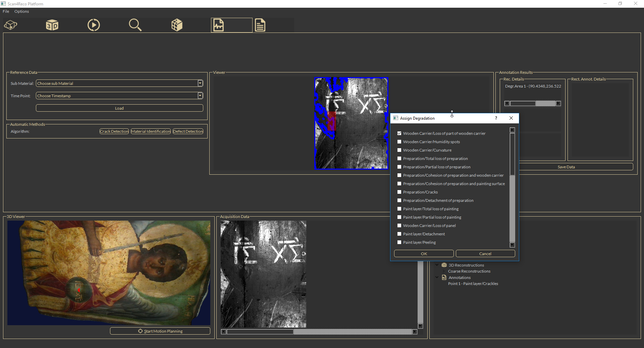Viewport: 644px width, 348px height.
Task: Click the Scan4Reco app icon in title bar
Action: point(3,4)
